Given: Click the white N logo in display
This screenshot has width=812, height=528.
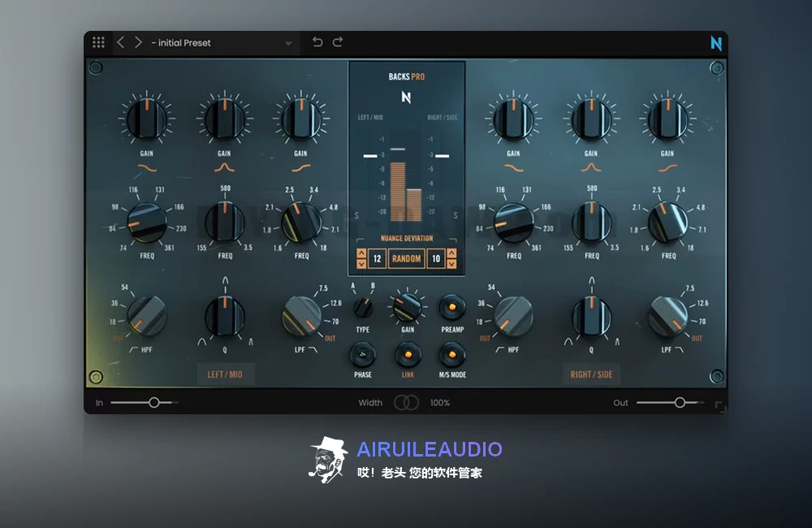Looking at the screenshot, I should click(x=406, y=97).
